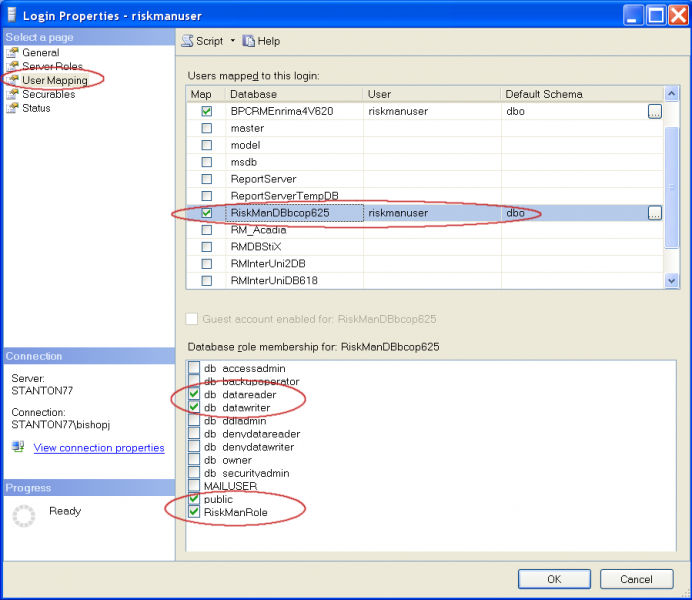Enable db_denydatareader role membership
Screen dimensions: 692x600
click(194, 433)
